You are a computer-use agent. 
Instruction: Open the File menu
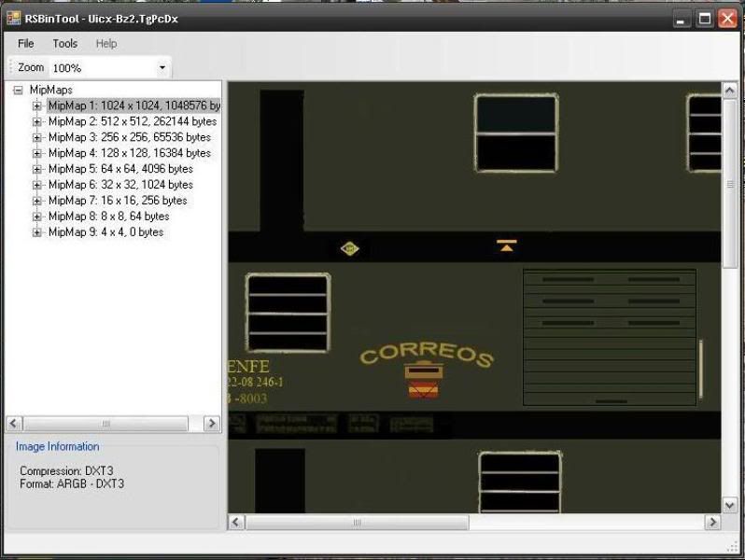(25, 44)
